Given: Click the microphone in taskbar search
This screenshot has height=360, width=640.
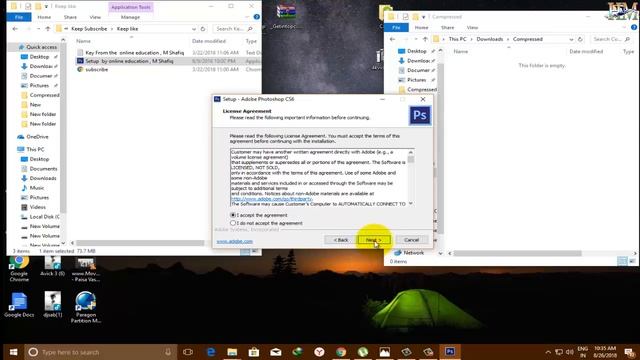Looking at the screenshot, I should (168, 352).
